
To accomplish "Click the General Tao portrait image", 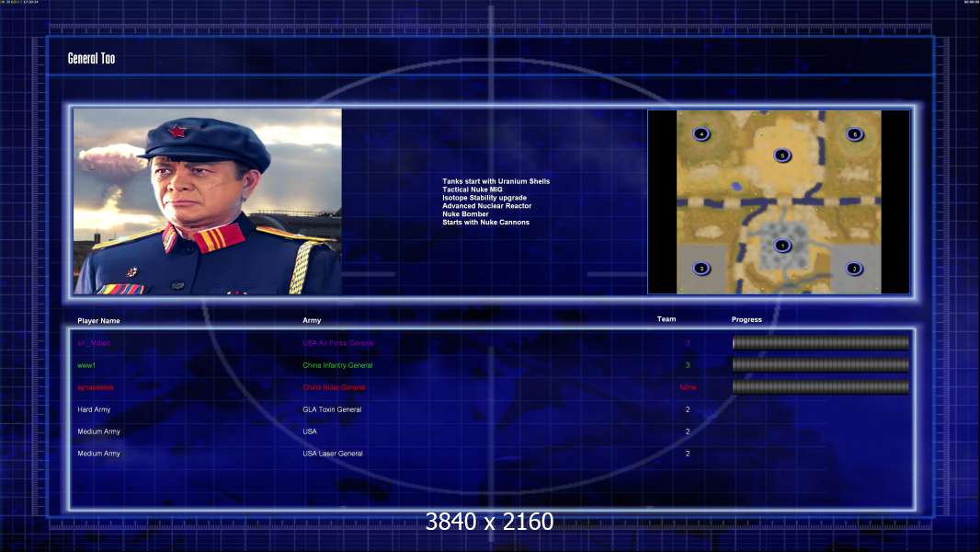I will [x=208, y=201].
